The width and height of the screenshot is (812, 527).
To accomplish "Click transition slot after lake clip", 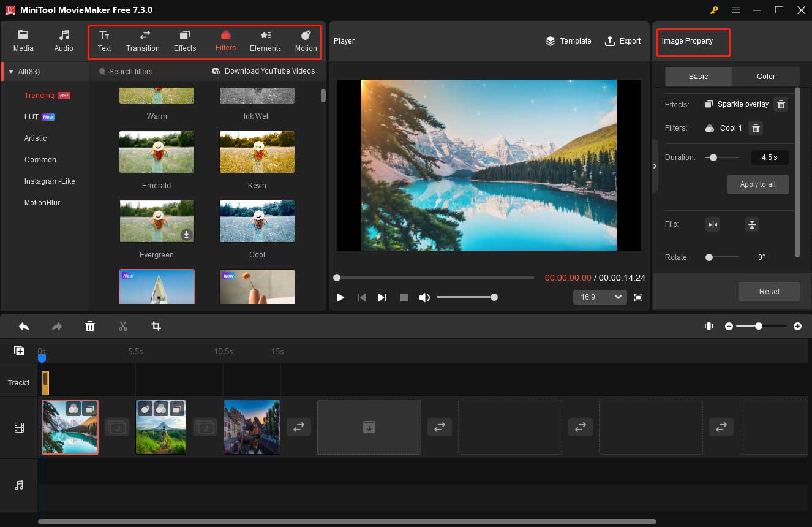I will click(117, 427).
